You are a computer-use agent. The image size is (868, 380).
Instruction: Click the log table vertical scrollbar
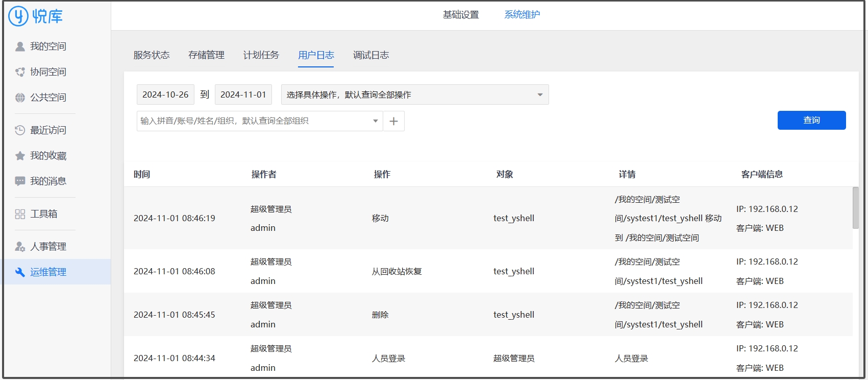(x=855, y=207)
